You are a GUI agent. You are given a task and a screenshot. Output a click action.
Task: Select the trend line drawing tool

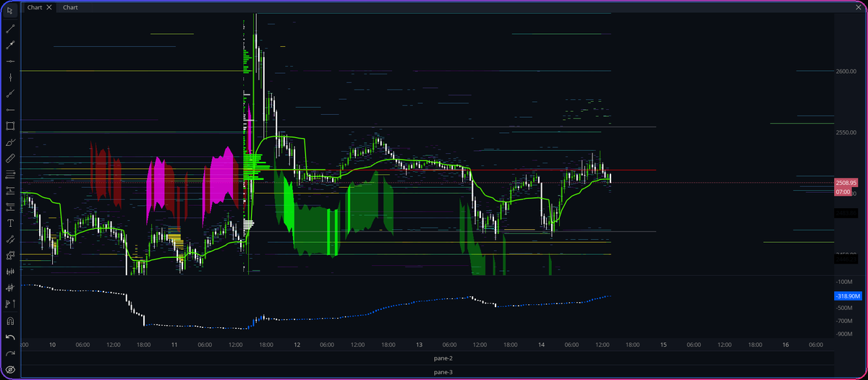[10, 29]
